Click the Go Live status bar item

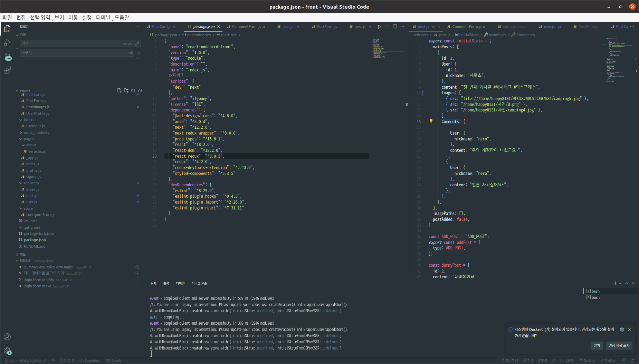pos(587,360)
